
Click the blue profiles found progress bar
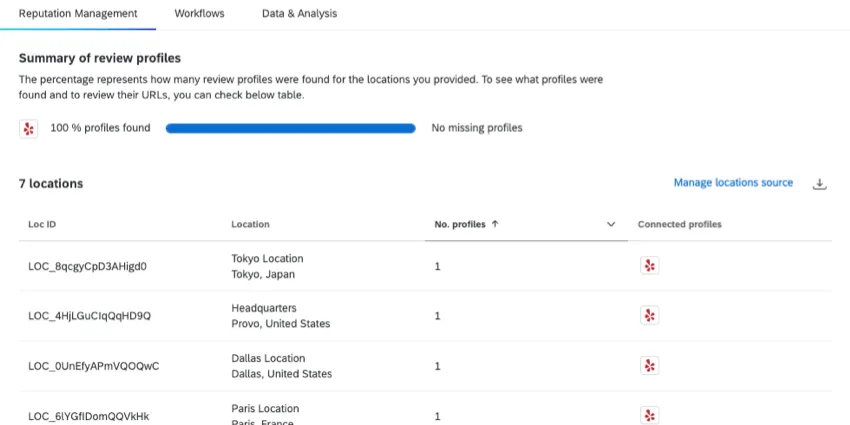290,128
